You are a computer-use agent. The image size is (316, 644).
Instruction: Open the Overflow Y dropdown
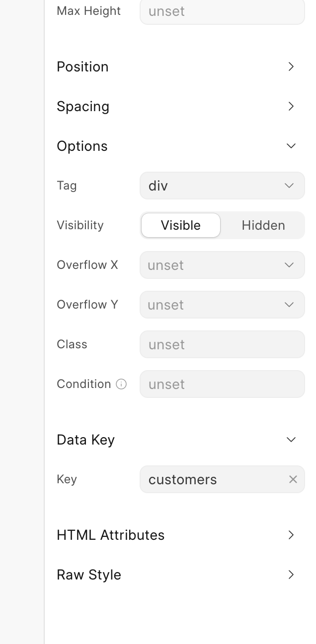pyautogui.click(x=222, y=305)
